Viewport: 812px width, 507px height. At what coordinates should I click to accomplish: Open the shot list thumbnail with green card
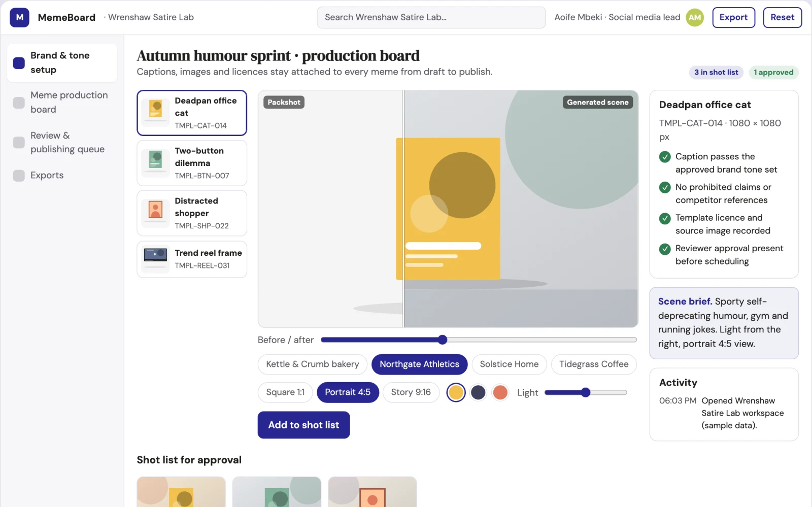(x=277, y=492)
